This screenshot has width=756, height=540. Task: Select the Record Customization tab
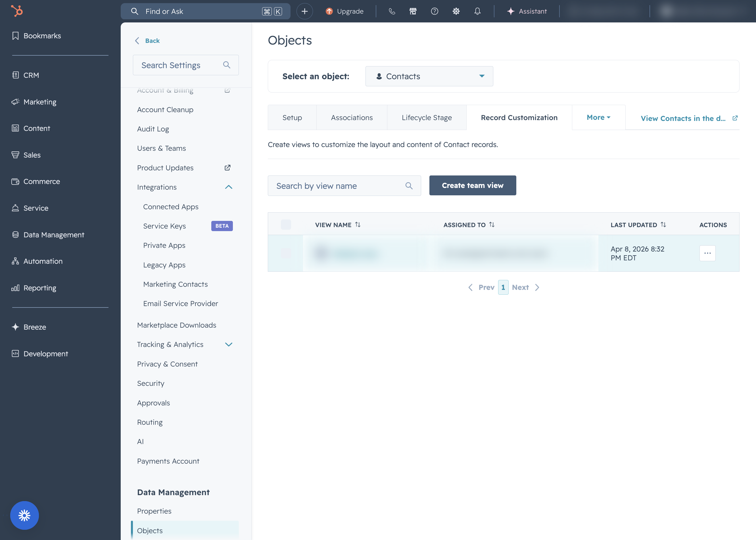519,117
